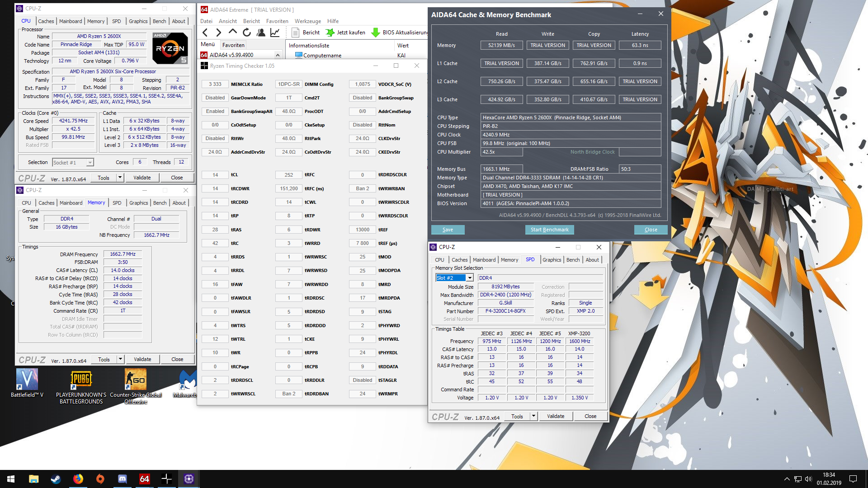Click the Bericht report icon
Viewport: 868px width, 488px height.
(x=296, y=33)
